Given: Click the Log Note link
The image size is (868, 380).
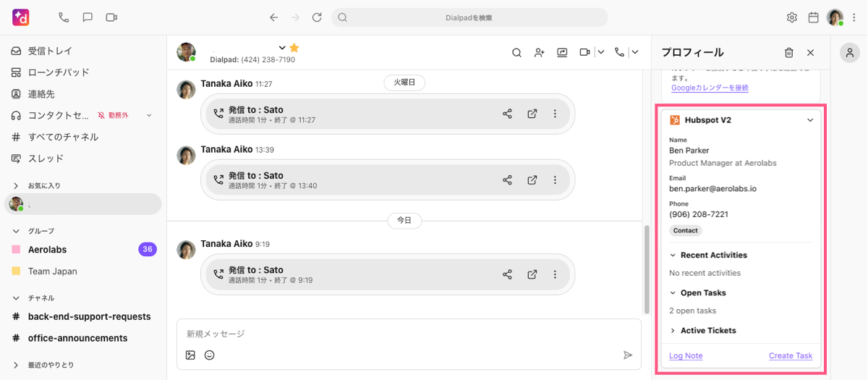Looking at the screenshot, I should [686, 355].
